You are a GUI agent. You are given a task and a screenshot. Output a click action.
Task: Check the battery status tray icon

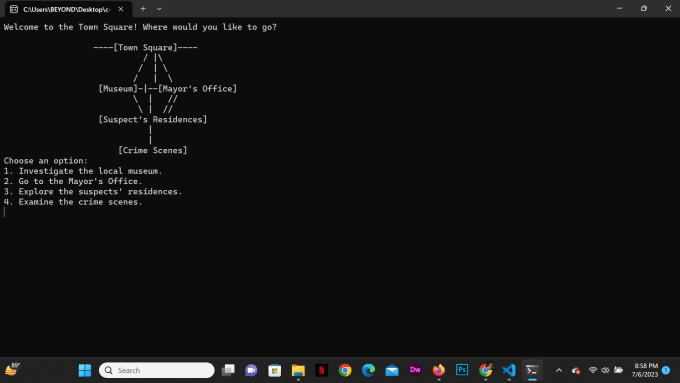(618, 370)
